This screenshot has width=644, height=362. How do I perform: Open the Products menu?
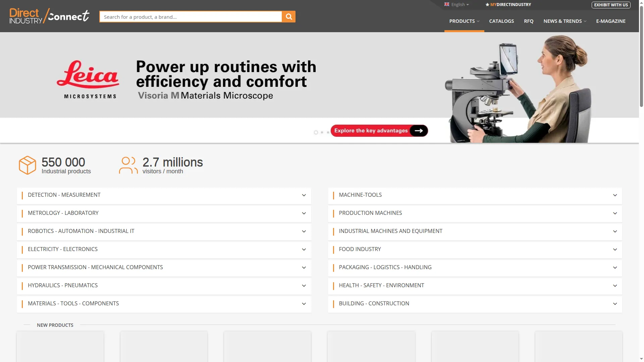(464, 21)
